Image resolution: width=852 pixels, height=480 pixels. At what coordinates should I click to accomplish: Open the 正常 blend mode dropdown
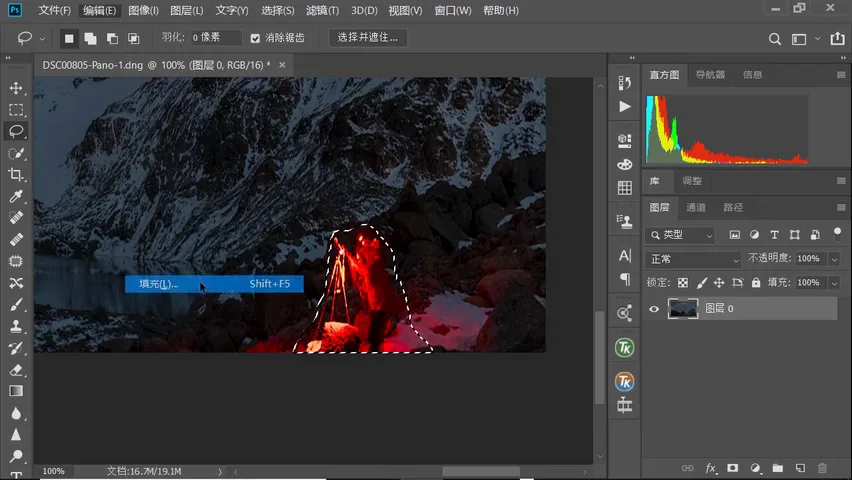[x=693, y=259]
